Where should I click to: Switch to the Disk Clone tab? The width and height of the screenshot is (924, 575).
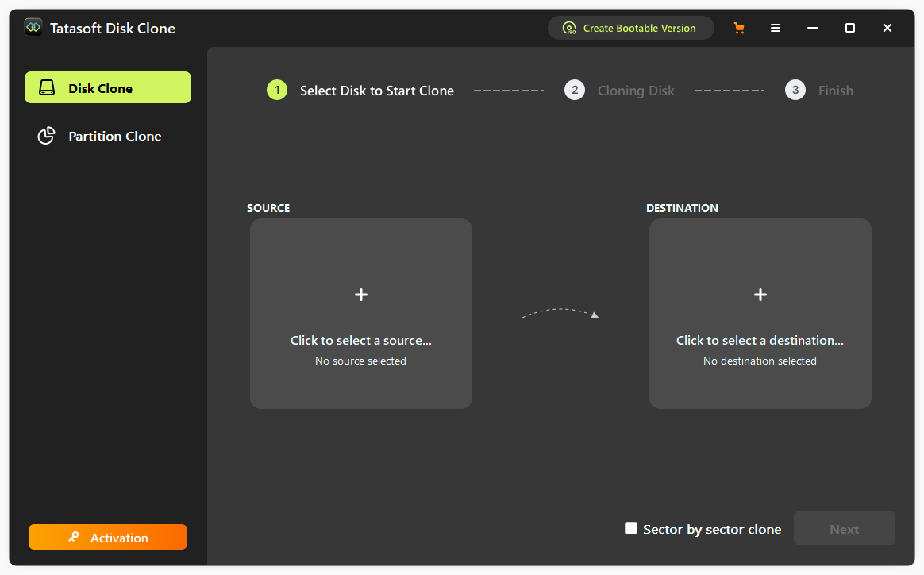pos(108,88)
